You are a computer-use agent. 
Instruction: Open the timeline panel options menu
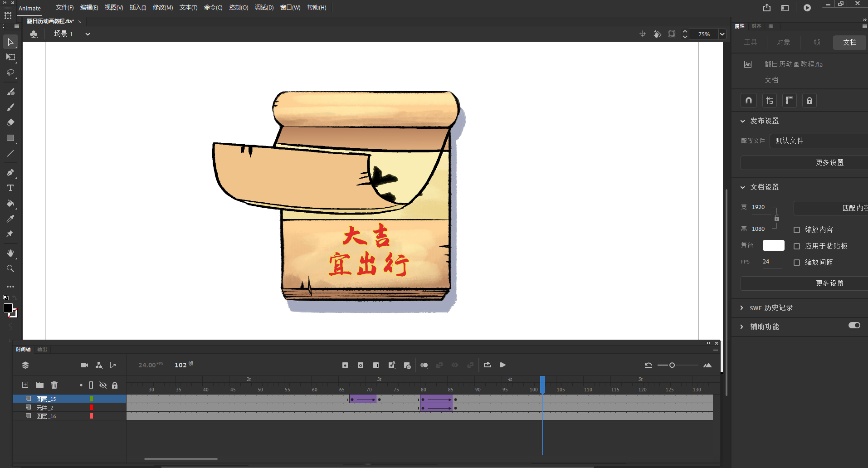(716, 349)
